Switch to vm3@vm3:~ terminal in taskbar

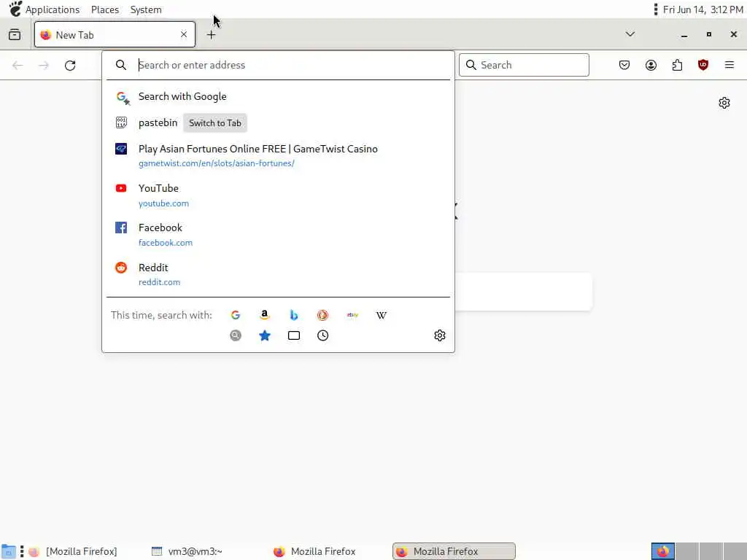click(x=187, y=551)
